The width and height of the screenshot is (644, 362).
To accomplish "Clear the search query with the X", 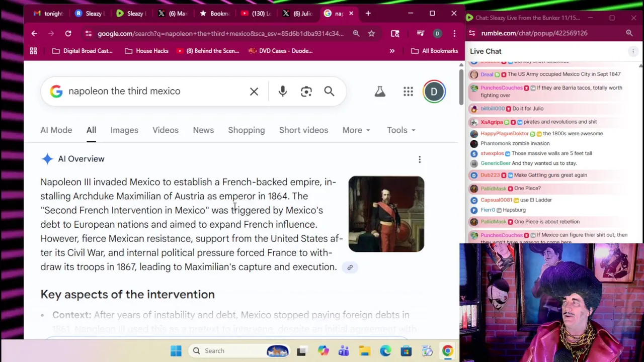I will click(254, 92).
